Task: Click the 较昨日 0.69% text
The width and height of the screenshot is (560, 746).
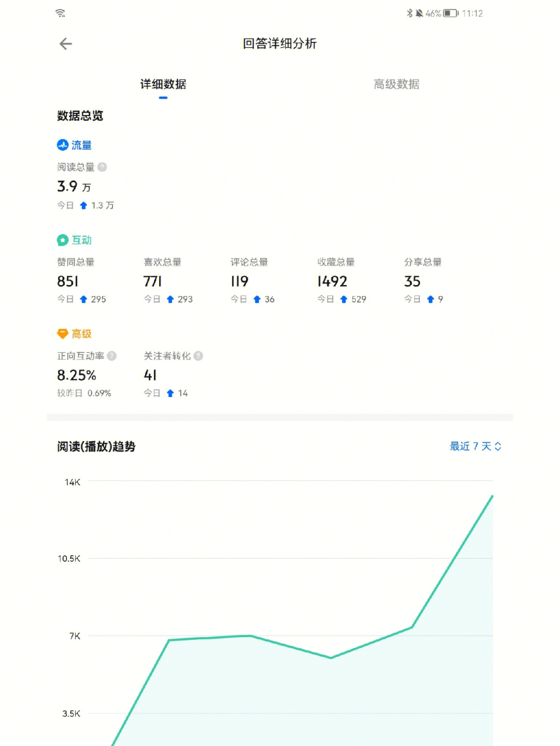Action: [x=84, y=393]
